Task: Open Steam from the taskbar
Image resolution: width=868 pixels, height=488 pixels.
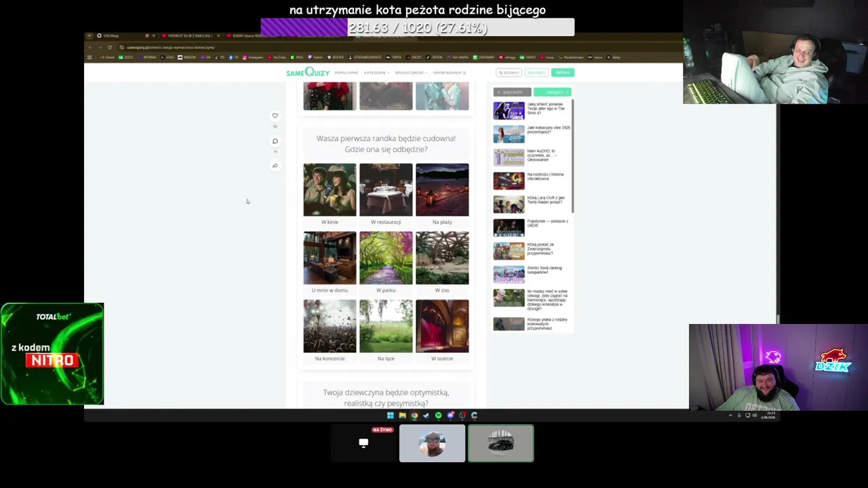Action: pos(426,415)
